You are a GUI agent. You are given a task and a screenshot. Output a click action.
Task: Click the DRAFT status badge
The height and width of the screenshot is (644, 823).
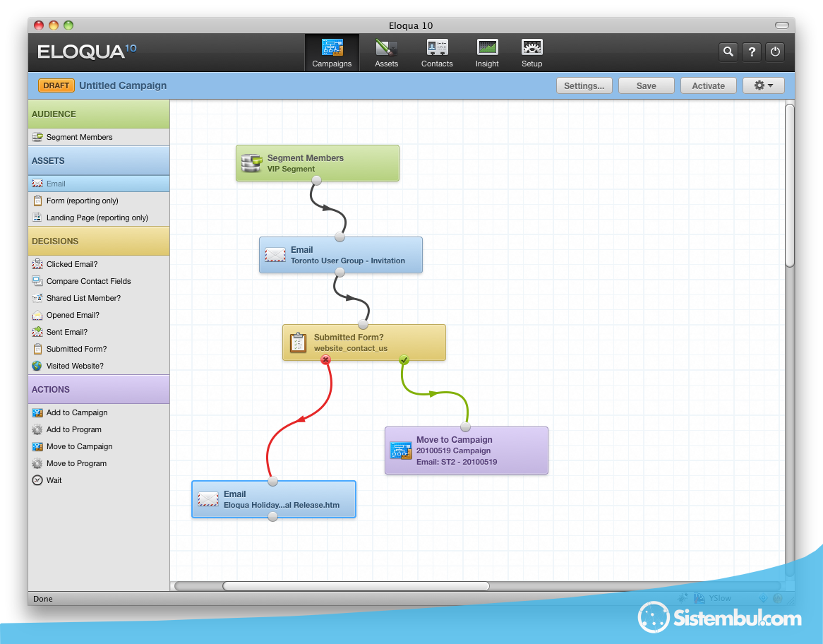pos(56,85)
